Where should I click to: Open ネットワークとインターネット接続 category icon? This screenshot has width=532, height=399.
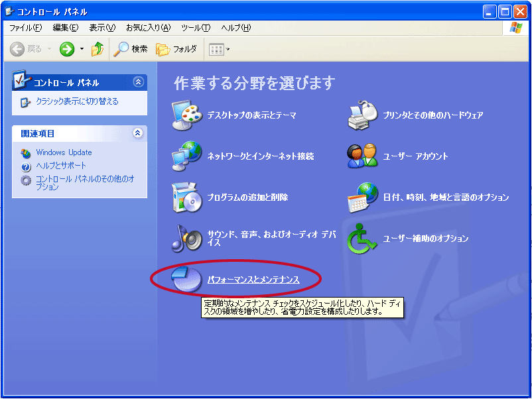point(186,156)
